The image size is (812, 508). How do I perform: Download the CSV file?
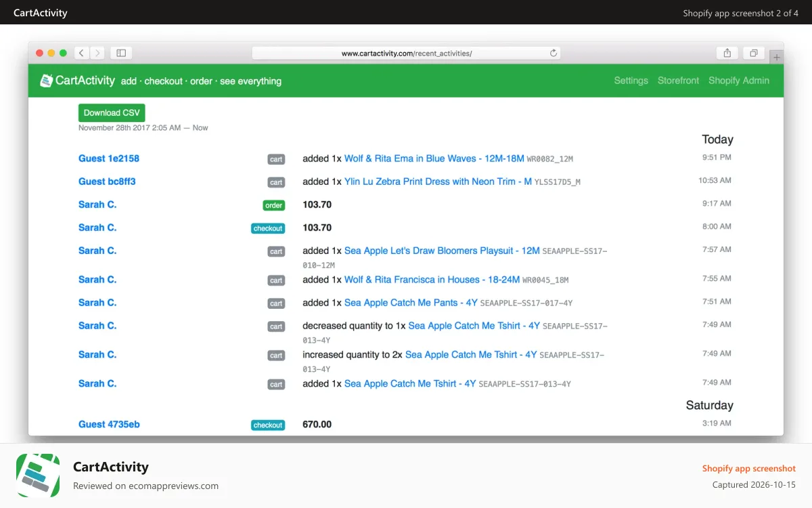coord(112,113)
